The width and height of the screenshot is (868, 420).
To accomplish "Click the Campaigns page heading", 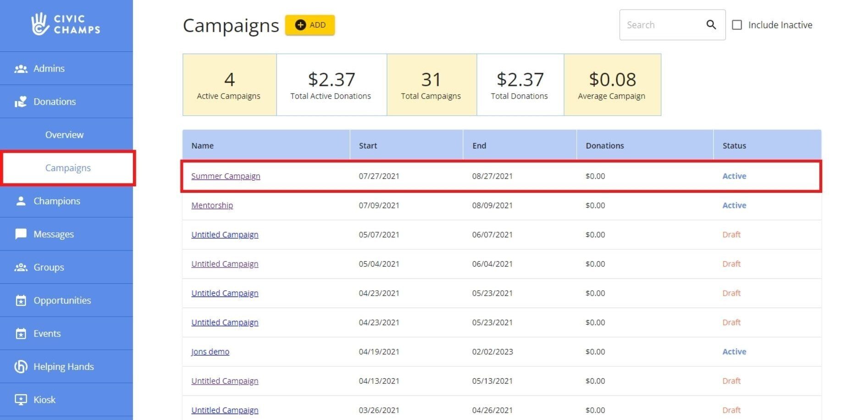I will pos(231,26).
